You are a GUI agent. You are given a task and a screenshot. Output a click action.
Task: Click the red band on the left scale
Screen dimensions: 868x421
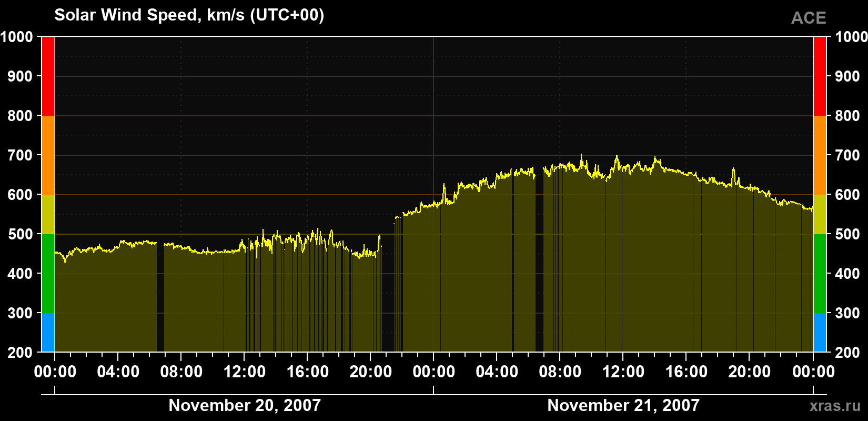point(48,76)
